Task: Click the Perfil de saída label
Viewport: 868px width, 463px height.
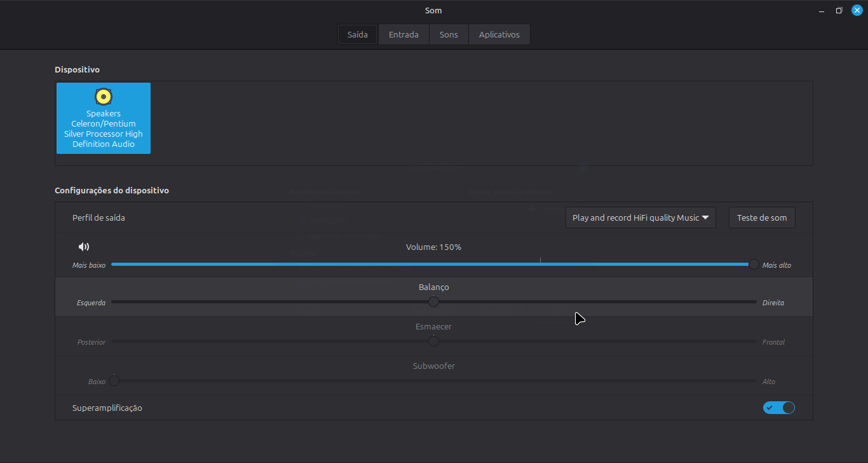Action: (98, 218)
